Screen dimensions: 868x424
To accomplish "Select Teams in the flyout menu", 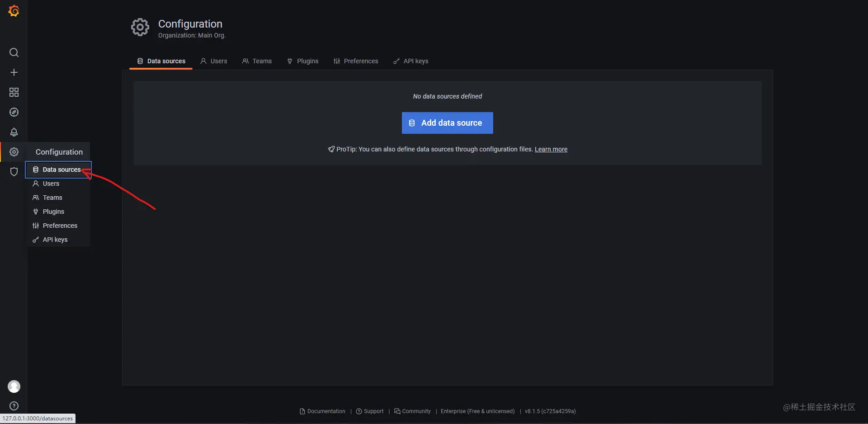I will [x=58, y=198].
